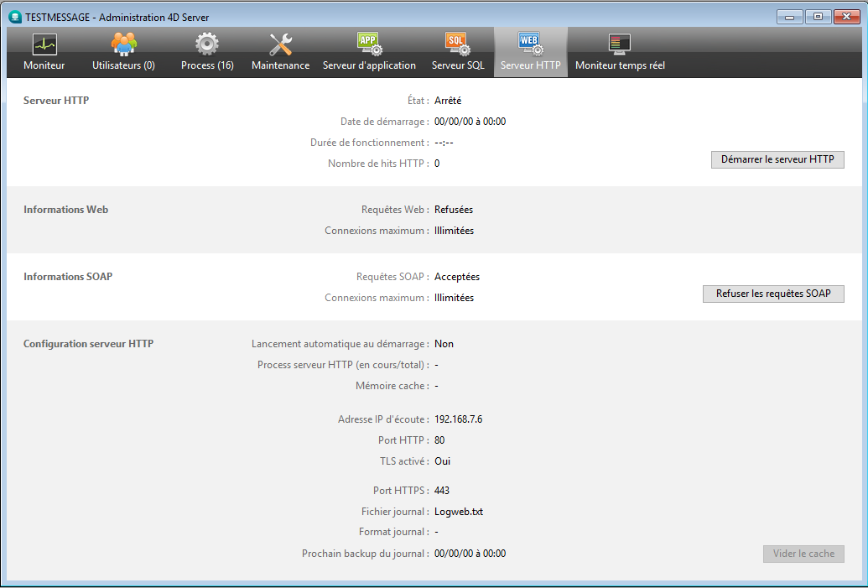Click the Configuration serveur HTTP section heading
This screenshot has height=588, width=868.
click(x=88, y=344)
